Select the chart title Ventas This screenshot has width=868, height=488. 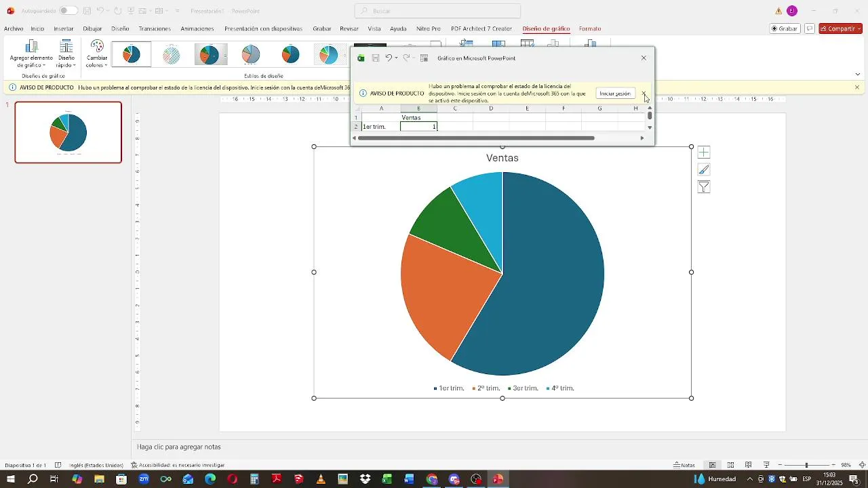502,158
